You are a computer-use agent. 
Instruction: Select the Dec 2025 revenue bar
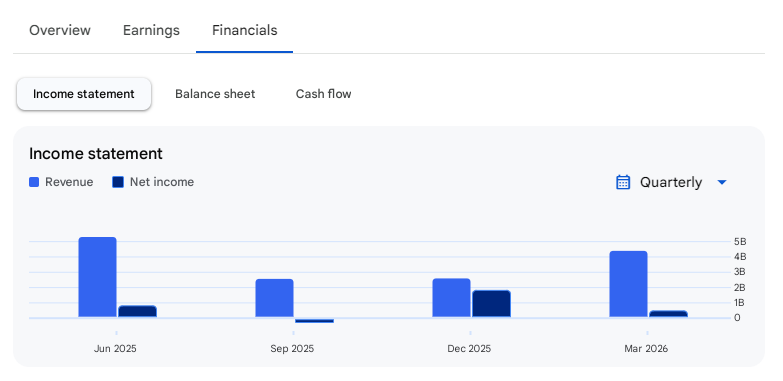pyautogui.click(x=451, y=298)
